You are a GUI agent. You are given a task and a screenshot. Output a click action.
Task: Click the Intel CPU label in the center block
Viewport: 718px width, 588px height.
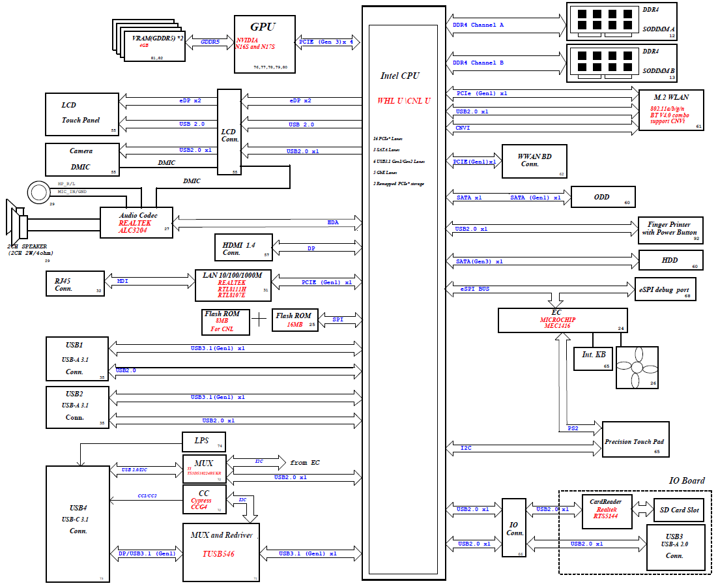pyautogui.click(x=400, y=76)
